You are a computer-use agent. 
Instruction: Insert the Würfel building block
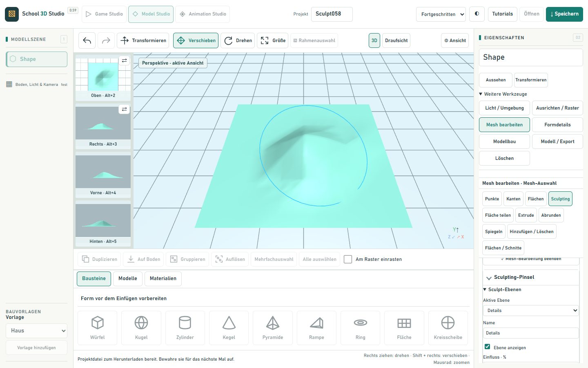pyautogui.click(x=97, y=328)
